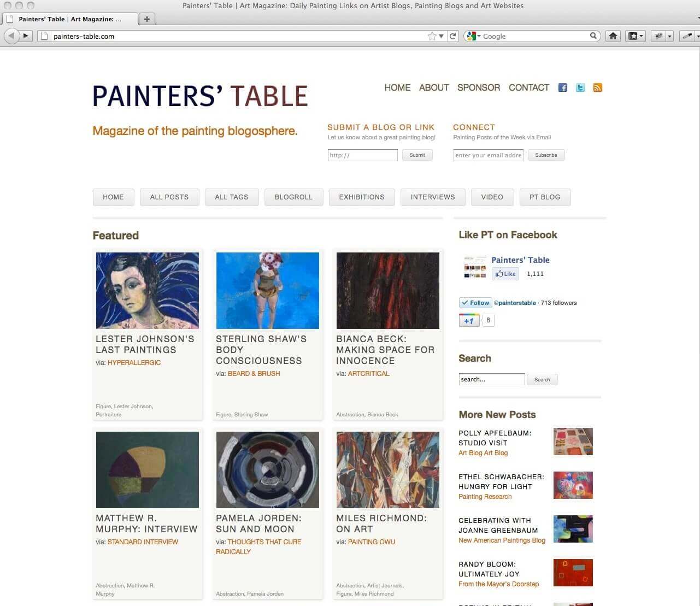Screen dimensions: 700x606
Task: Open the Facebook icon in header
Action: (x=563, y=87)
